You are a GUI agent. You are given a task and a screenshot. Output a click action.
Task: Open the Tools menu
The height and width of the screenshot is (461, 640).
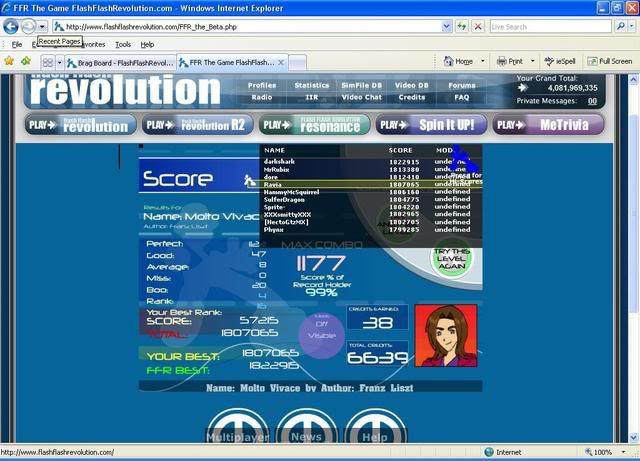[x=123, y=44]
